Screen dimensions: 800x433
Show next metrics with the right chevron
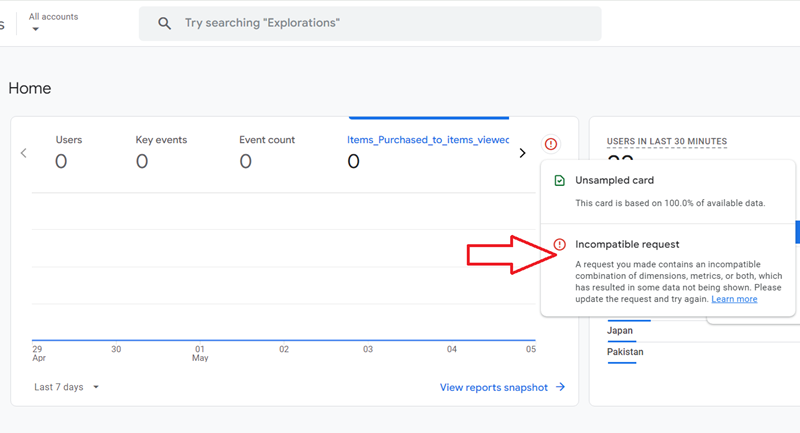(522, 153)
